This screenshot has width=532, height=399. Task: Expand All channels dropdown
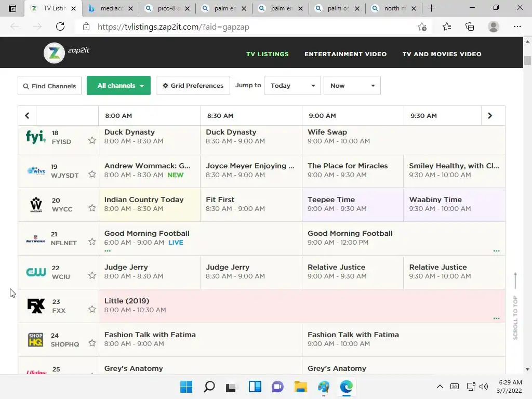click(118, 86)
